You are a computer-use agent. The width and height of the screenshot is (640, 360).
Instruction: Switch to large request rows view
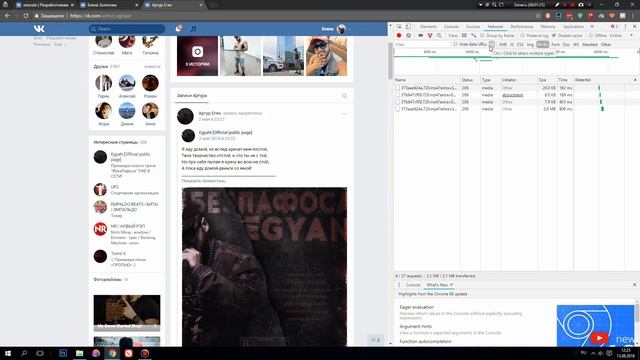tap(464, 36)
